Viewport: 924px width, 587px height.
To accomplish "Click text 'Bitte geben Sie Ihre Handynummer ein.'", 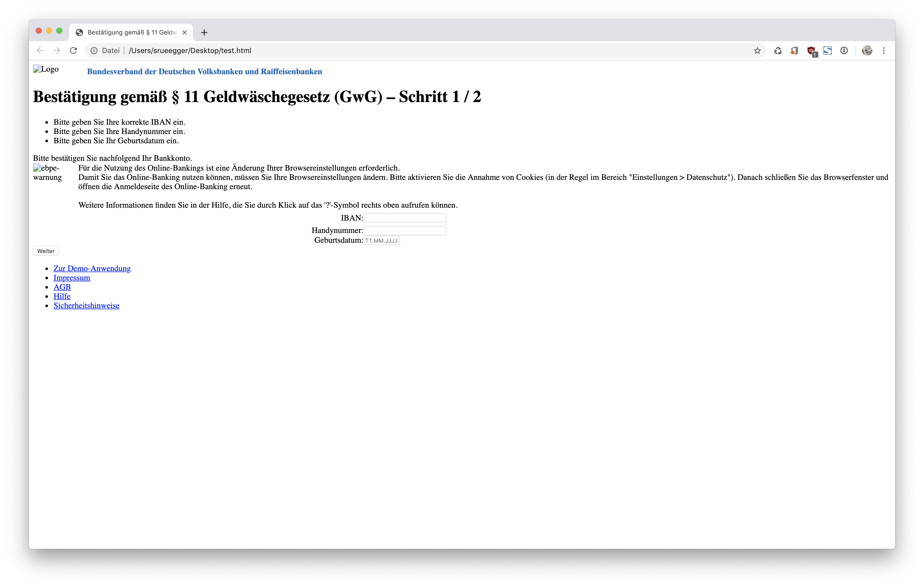I will pyautogui.click(x=119, y=131).
